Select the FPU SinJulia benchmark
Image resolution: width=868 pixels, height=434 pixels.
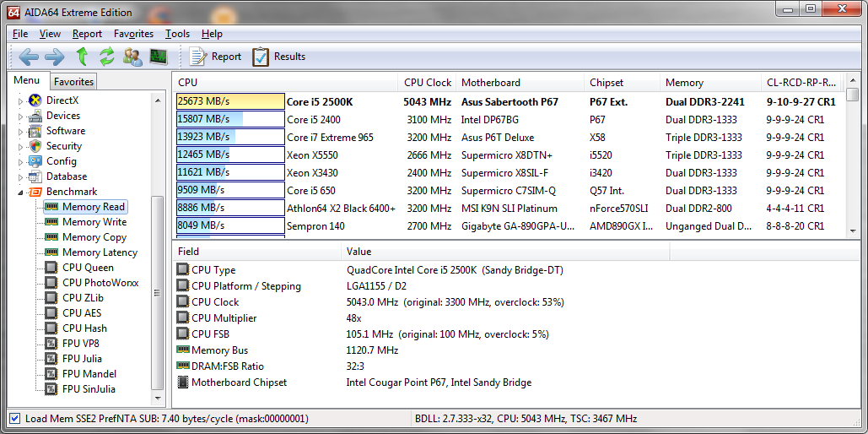81,389
